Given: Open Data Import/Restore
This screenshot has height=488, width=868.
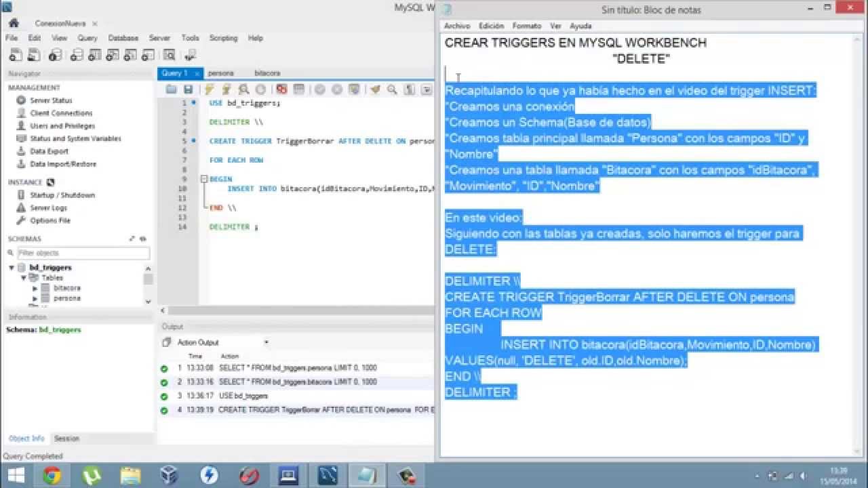Looking at the screenshot, I should point(63,164).
